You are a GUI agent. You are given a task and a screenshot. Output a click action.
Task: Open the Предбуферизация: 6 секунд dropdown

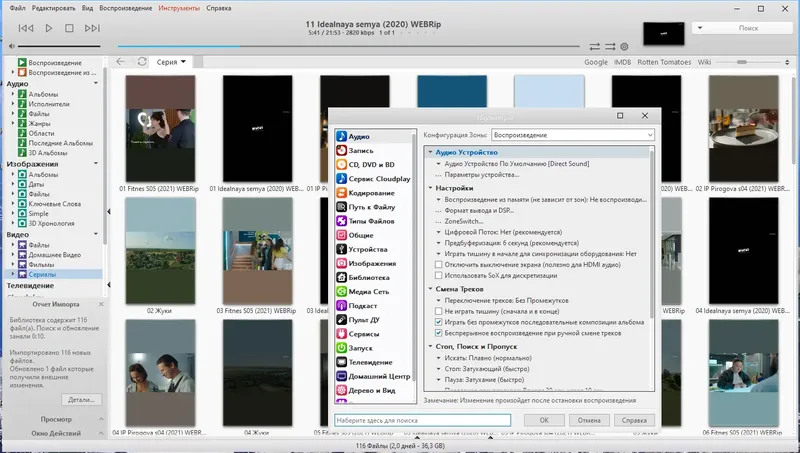click(438, 243)
